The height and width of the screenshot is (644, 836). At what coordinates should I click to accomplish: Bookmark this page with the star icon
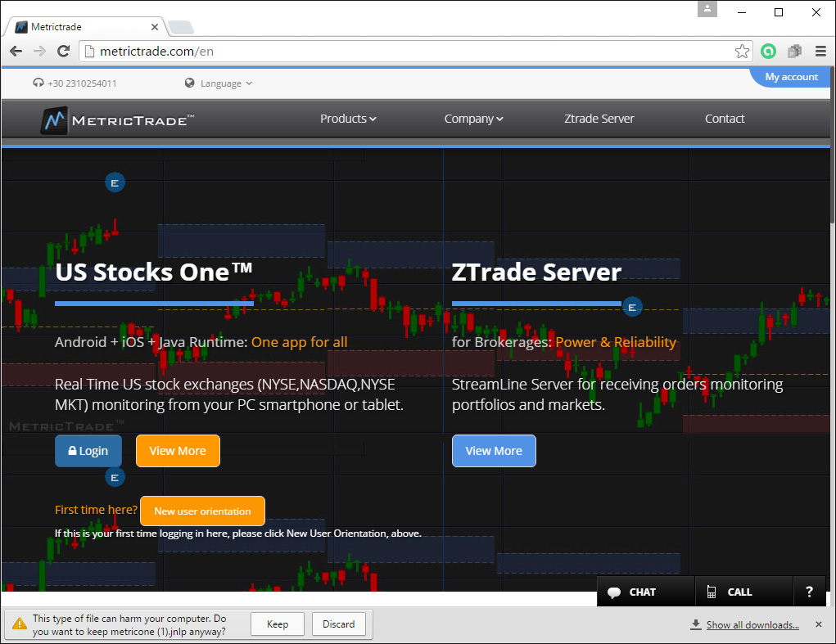pos(742,51)
